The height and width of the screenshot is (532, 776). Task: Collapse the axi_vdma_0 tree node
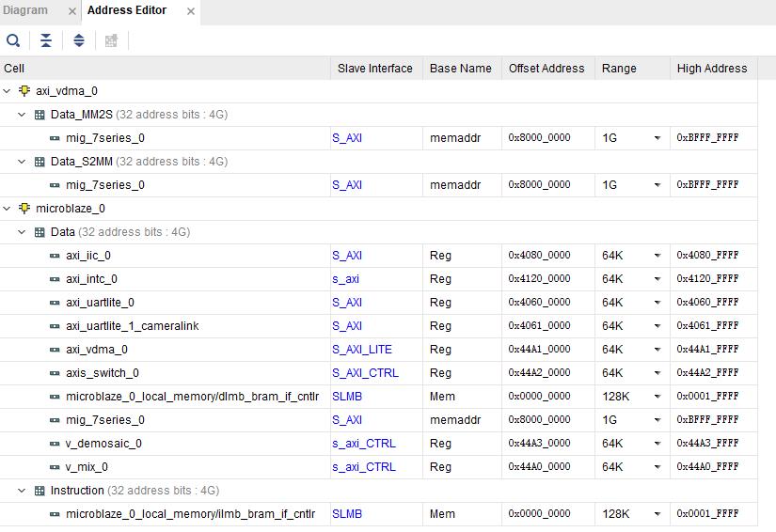[7, 91]
